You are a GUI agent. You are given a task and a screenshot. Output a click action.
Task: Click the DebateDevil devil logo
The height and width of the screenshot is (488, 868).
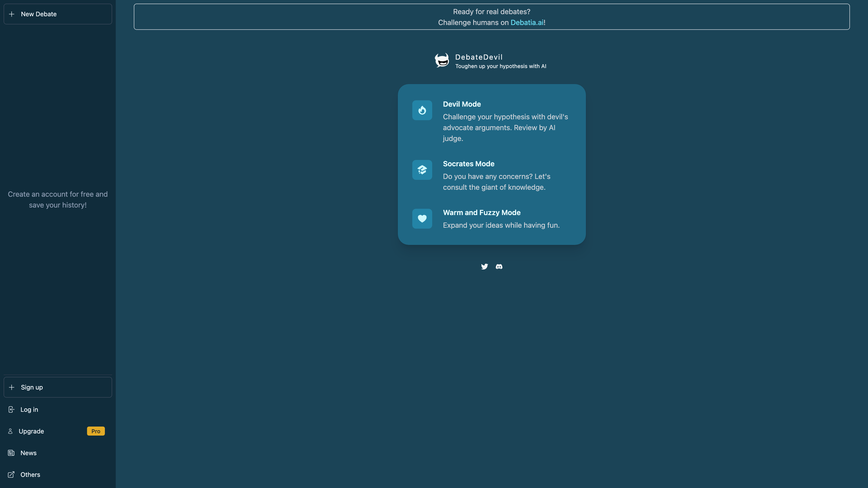click(x=442, y=61)
